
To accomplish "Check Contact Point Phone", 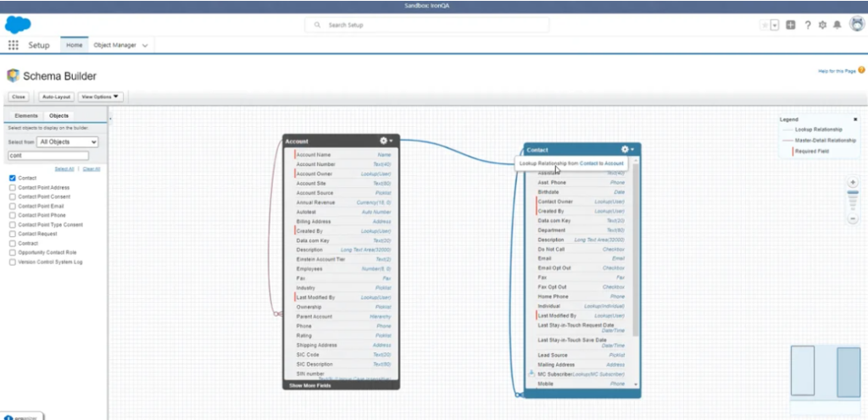I will (12, 216).
